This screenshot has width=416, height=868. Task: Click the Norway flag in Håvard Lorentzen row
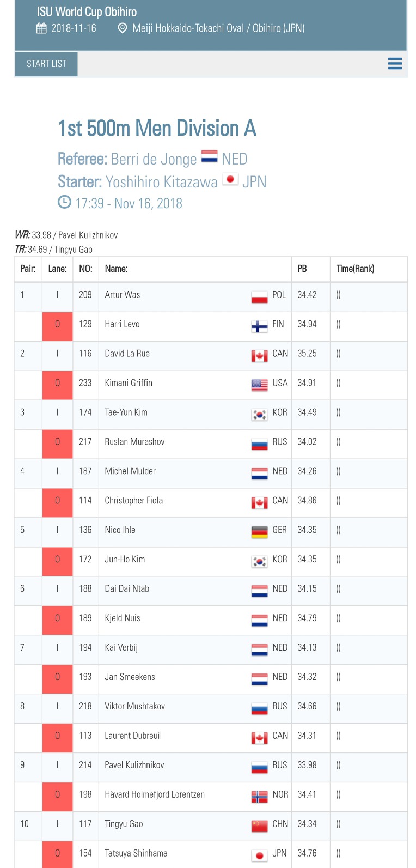tap(259, 797)
